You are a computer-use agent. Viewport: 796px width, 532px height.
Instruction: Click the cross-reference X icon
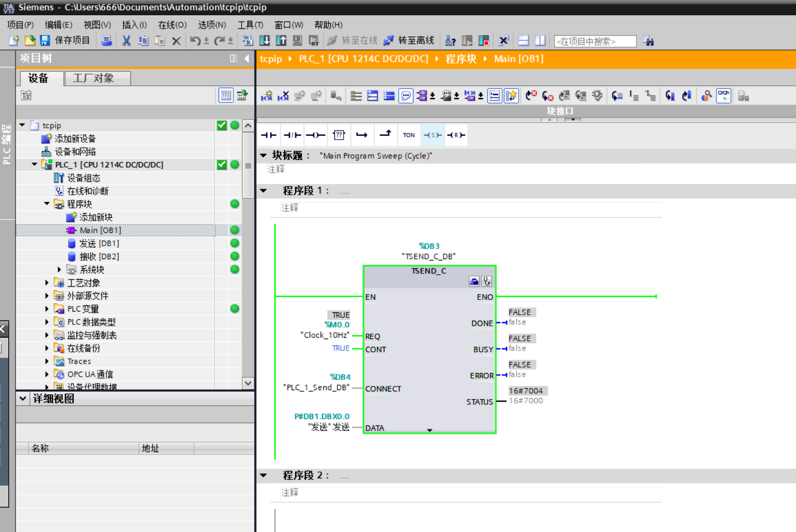[x=503, y=40]
